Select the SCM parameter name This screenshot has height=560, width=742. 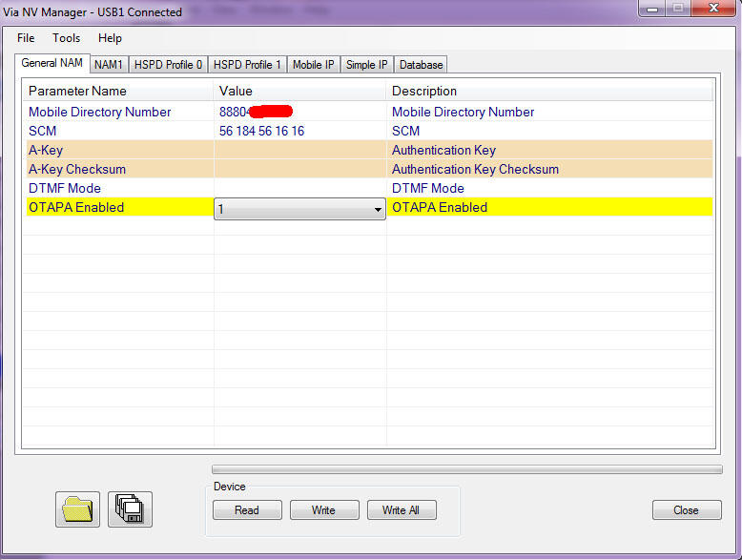click(43, 131)
